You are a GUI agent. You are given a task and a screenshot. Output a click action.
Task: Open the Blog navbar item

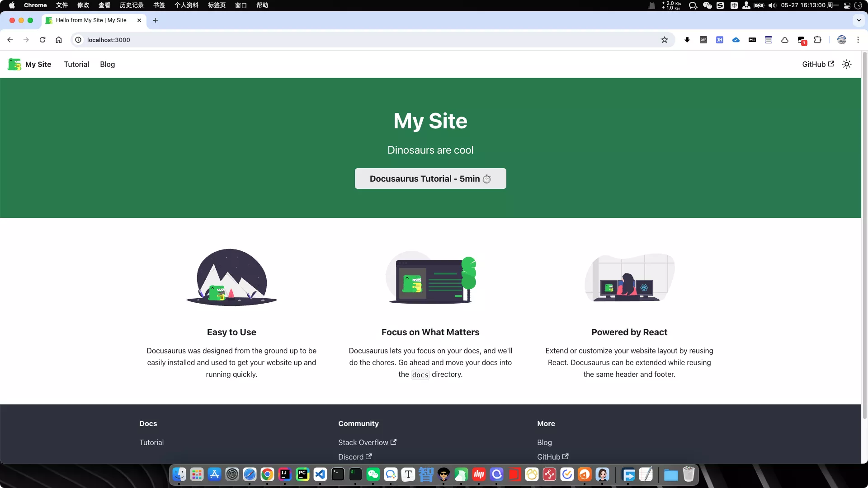(107, 64)
